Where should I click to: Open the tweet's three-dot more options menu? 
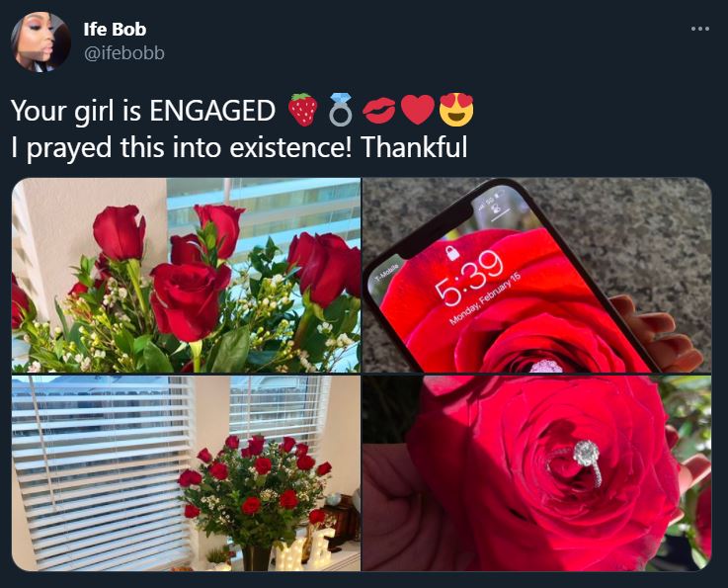[x=699, y=29]
